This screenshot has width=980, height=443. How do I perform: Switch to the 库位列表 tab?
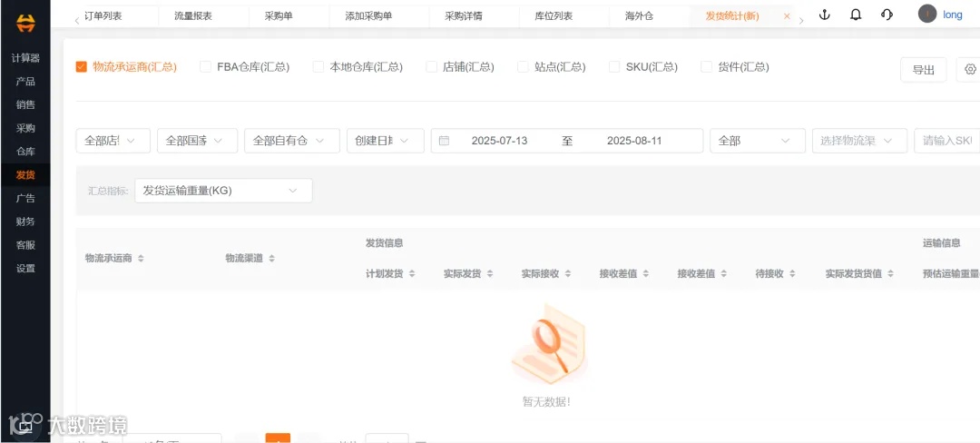[x=554, y=16]
